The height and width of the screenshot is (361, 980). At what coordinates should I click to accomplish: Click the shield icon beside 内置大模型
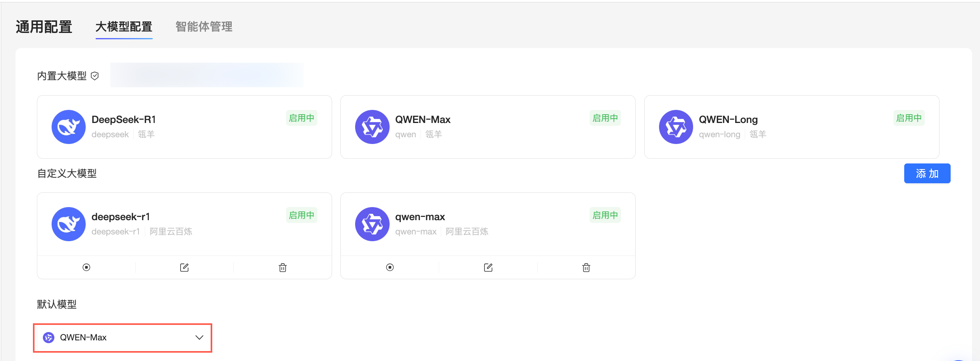[95, 76]
